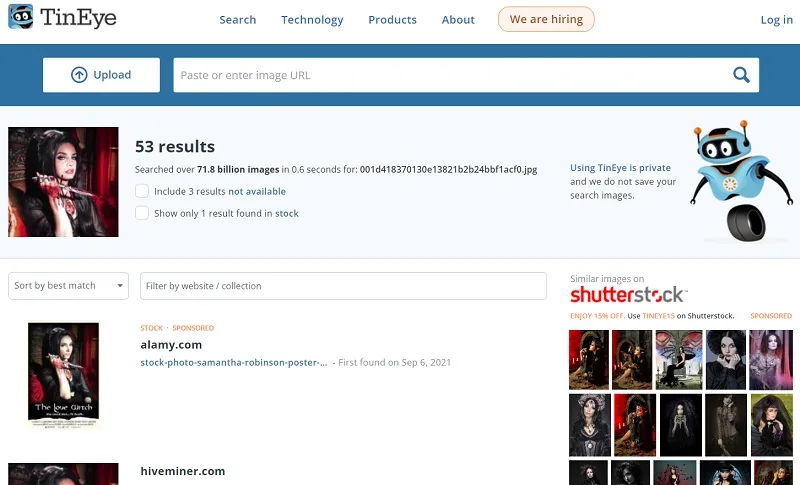Click the We are hiring button
Viewport: 800px width, 485px height.
pyautogui.click(x=546, y=19)
